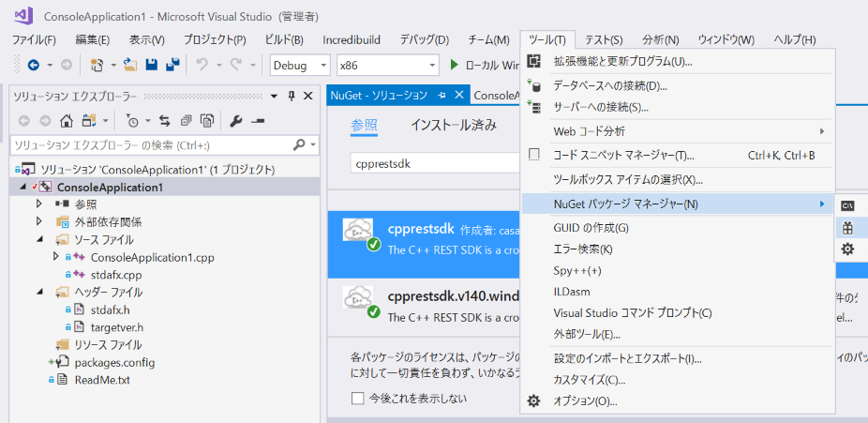Click Properties wrench icon in Solution Explorer
This screenshot has width=868, height=423.
[x=236, y=120]
